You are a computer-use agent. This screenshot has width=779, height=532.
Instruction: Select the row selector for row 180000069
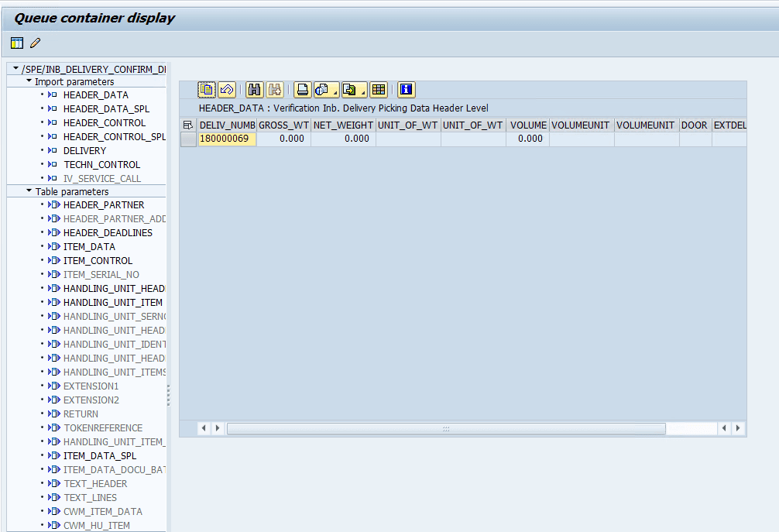click(188, 139)
